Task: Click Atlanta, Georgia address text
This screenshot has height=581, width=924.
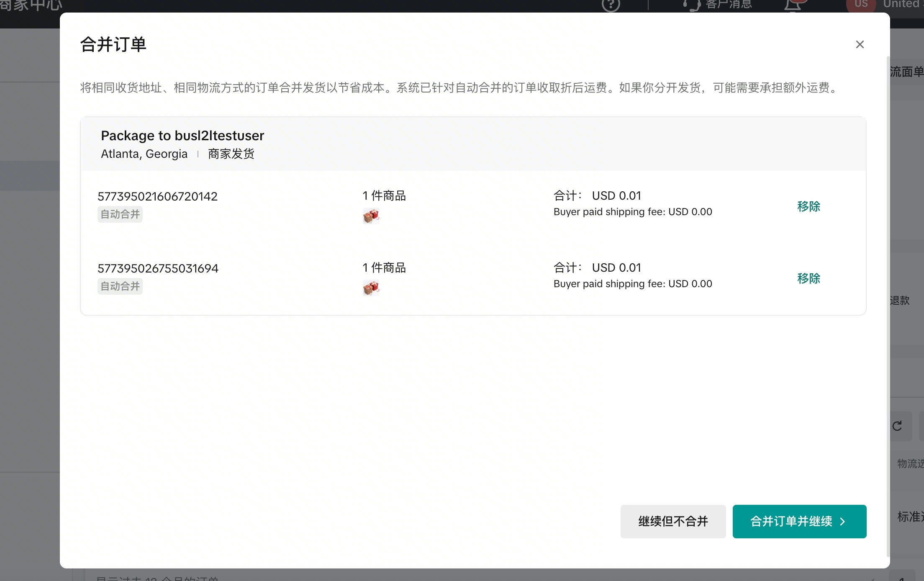Action: [144, 154]
